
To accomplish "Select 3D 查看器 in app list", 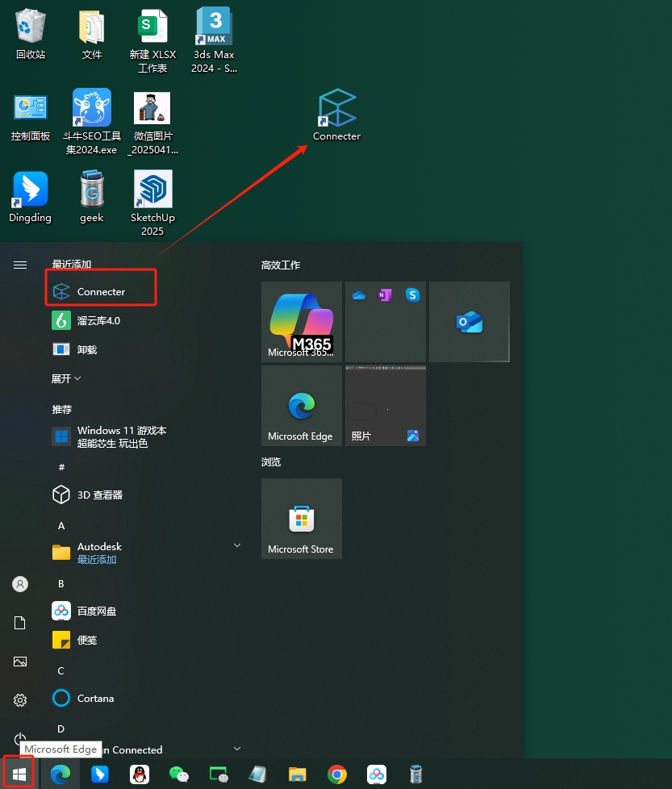I will click(99, 495).
